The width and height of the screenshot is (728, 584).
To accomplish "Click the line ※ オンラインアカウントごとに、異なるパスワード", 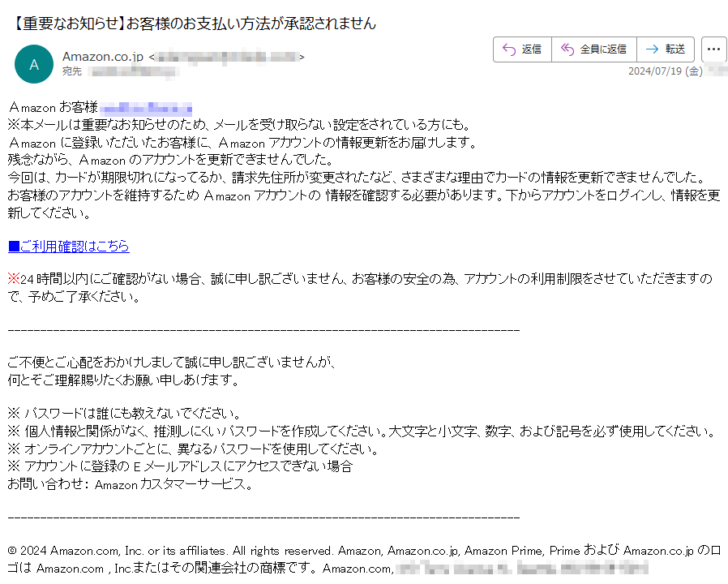I will 193,449.
